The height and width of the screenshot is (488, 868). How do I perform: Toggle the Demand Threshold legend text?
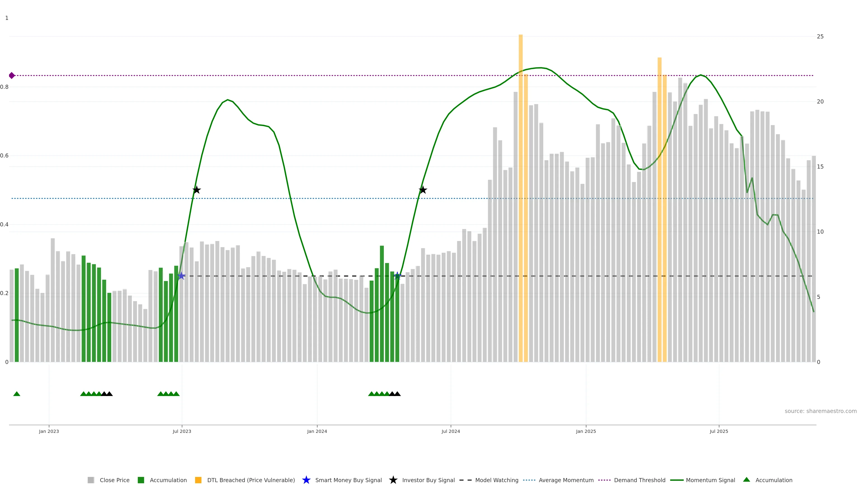coord(639,480)
